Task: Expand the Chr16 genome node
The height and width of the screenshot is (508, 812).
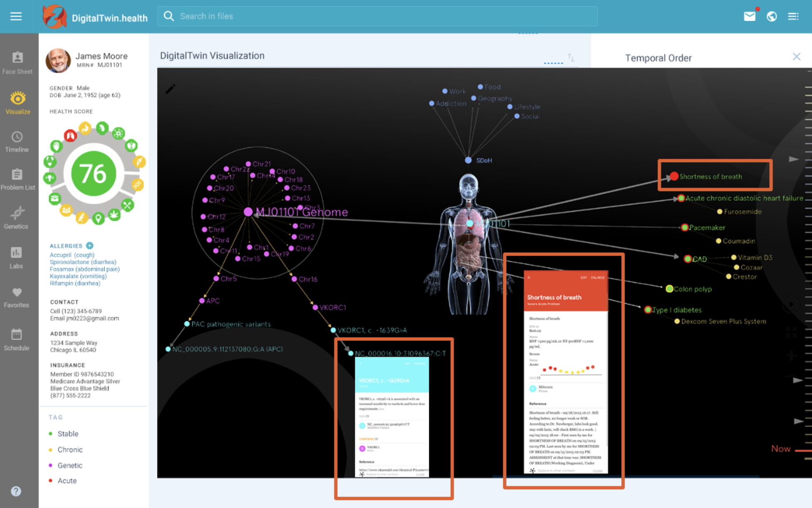Action: click(294, 279)
